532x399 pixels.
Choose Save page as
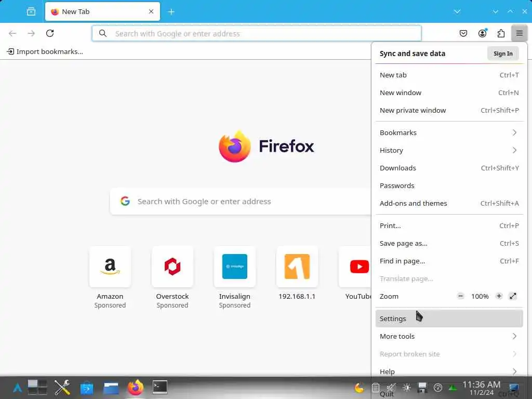[449, 243]
